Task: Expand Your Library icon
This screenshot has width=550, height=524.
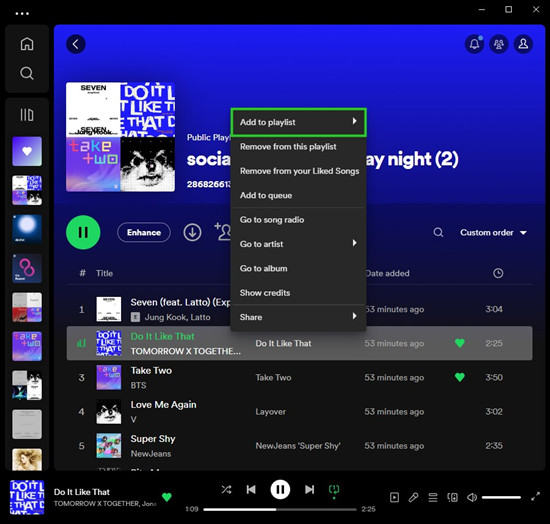Action: (x=27, y=115)
